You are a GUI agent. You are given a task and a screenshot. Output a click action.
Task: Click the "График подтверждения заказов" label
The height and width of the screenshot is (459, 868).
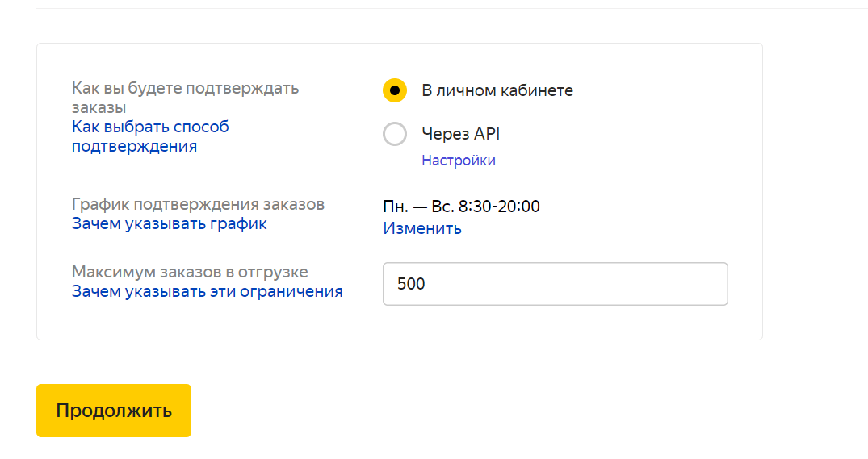[x=198, y=204]
